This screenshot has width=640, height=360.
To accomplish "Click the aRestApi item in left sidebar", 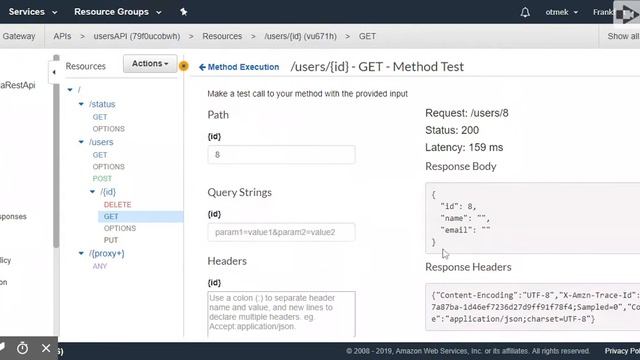I will (x=18, y=85).
